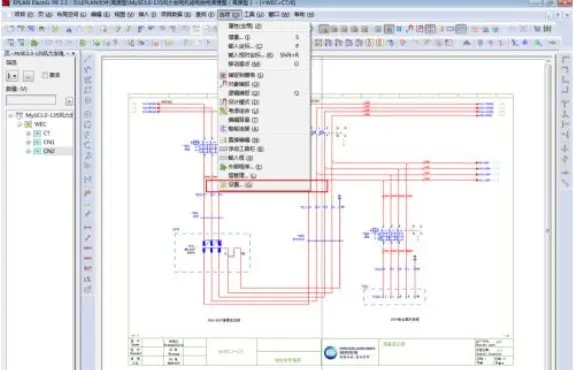
Task: Toggle 逻辑捕捉 in the 选项 menu
Action: coord(265,93)
